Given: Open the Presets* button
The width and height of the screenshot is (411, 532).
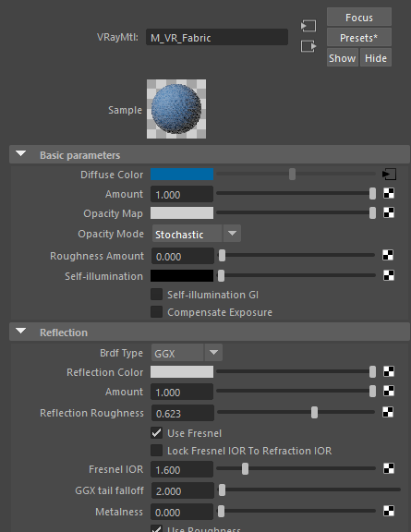Looking at the screenshot, I should click(x=359, y=37).
